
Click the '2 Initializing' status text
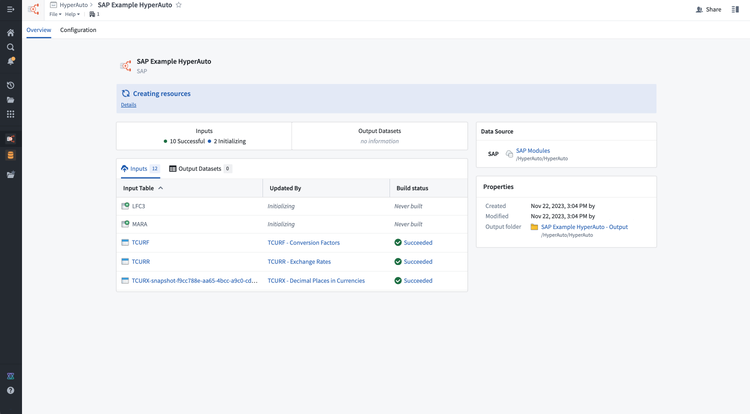[x=230, y=141]
